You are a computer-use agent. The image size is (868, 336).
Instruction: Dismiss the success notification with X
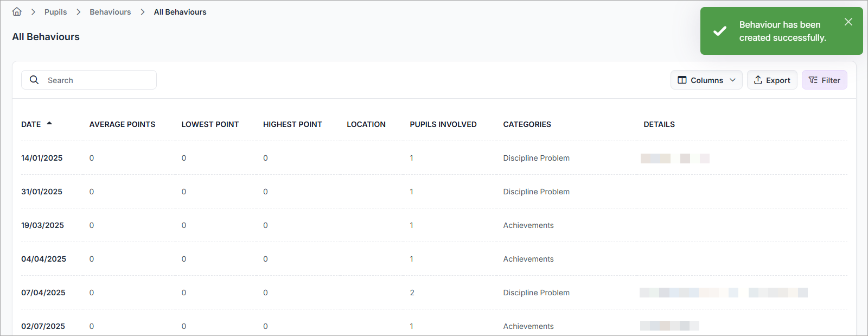click(848, 22)
